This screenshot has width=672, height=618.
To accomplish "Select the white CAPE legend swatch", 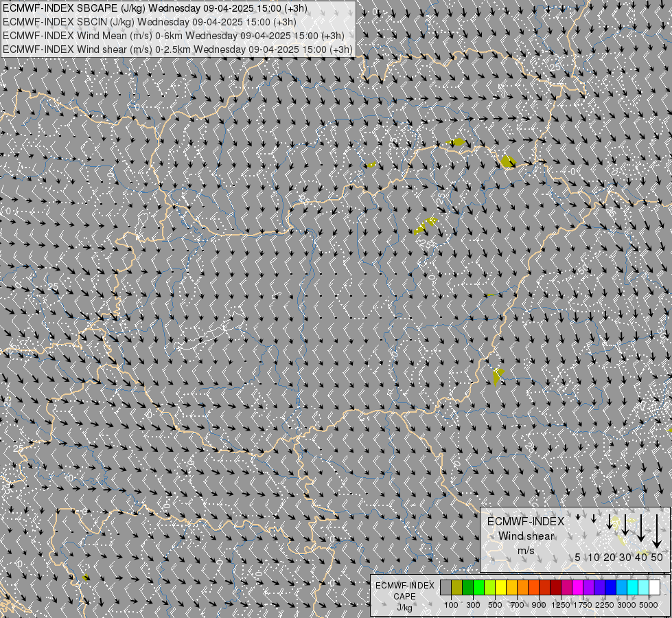I will (x=656, y=588).
